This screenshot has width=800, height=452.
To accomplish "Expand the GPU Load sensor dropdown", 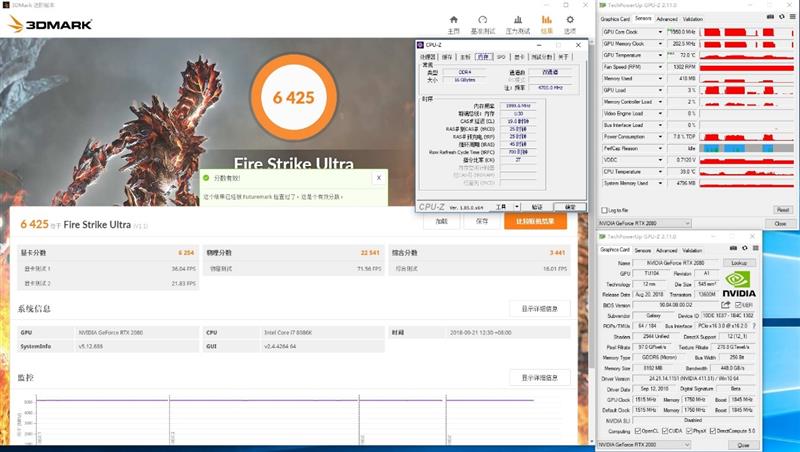I will point(660,90).
